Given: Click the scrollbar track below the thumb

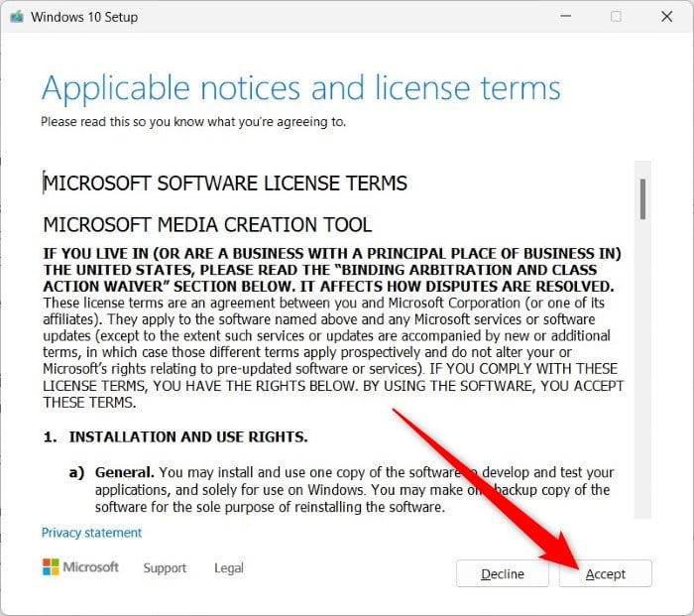Looking at the screenshot, I should pos(642,368).
